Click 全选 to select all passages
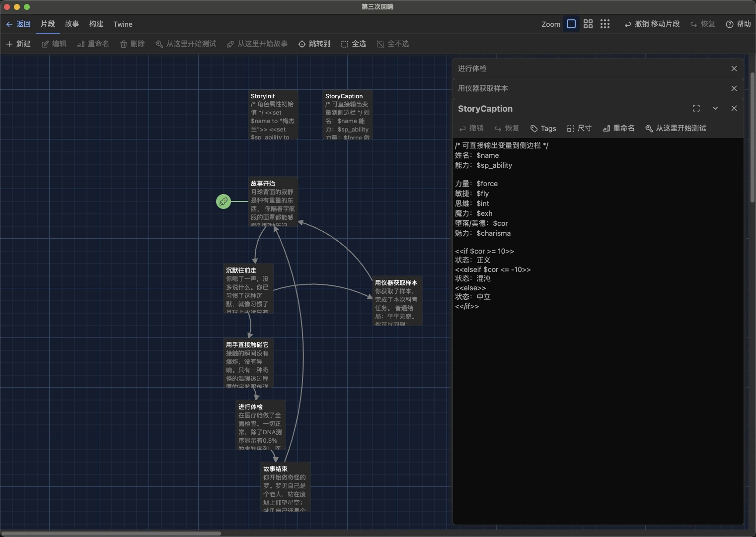Screen dimensions: 756x537 [354, 44]
